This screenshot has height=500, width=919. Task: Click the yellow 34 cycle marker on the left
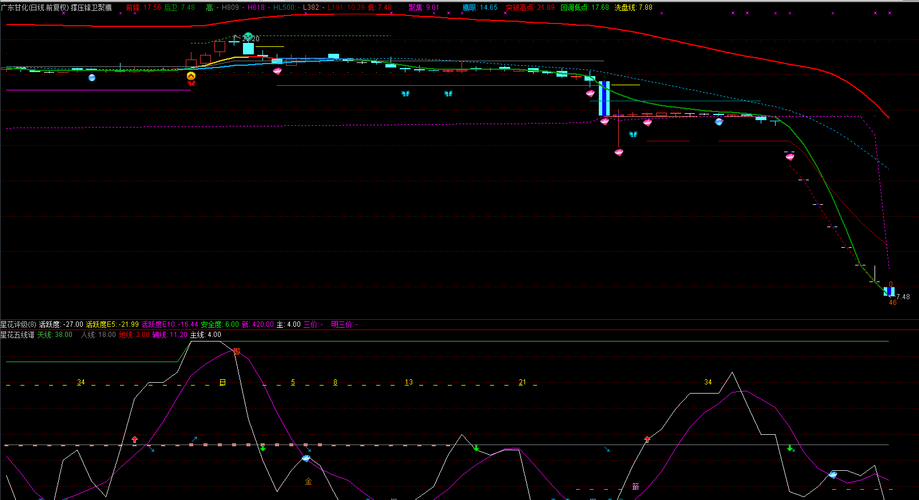[x=81, y=382]
